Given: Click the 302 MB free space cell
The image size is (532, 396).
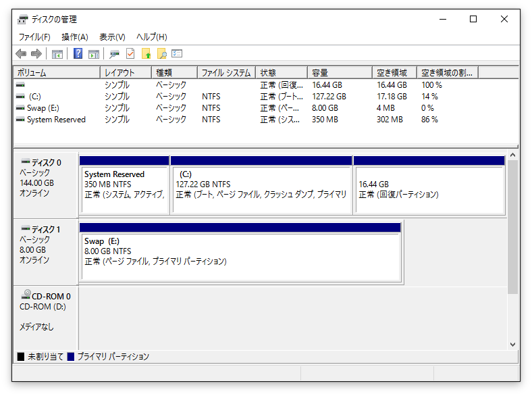Looking at the screenshot, I should pyautogui.click(x=390, y=120).
